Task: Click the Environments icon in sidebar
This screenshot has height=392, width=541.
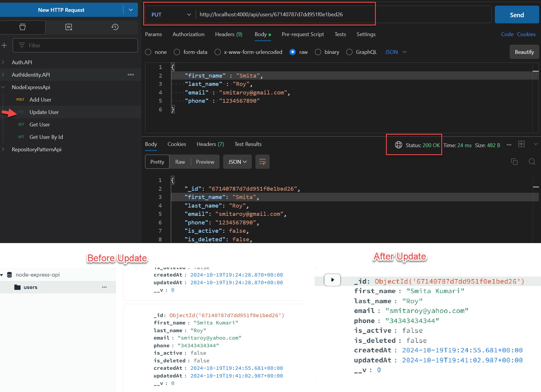Action: tap(69, 27)
